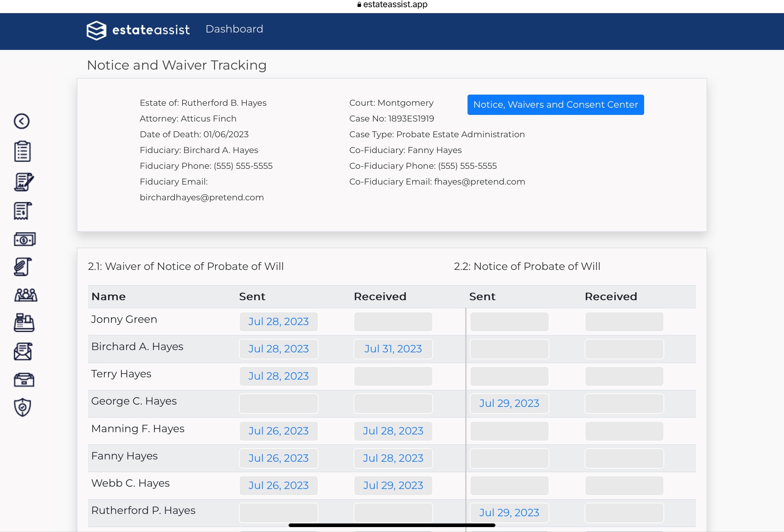
Task: Set Jonny Green waiver received date field
Action: [x=393, y=321]
